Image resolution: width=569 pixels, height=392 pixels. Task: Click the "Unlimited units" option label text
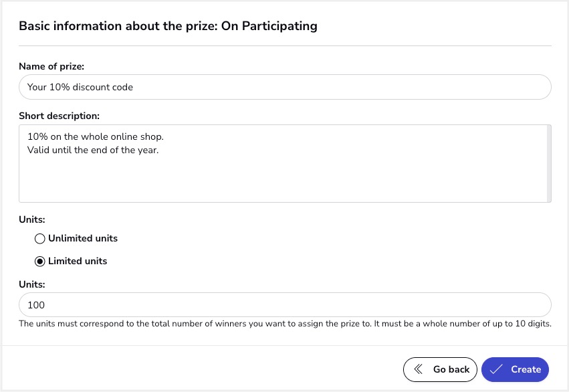click(x=83, y=238)
